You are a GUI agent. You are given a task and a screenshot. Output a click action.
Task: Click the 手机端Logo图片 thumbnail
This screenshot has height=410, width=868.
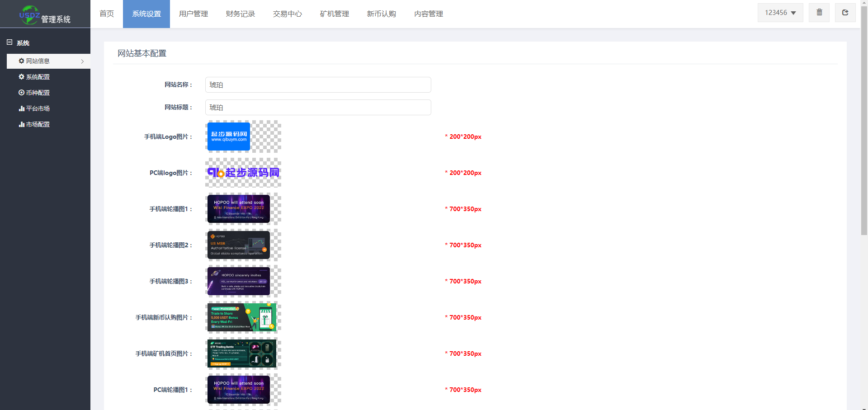(229, 137)
